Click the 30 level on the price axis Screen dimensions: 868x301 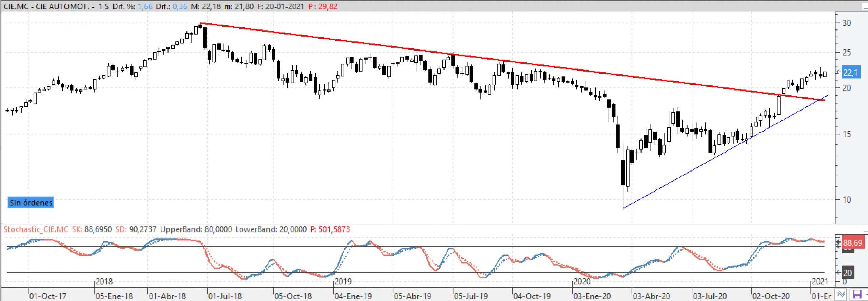847,23
